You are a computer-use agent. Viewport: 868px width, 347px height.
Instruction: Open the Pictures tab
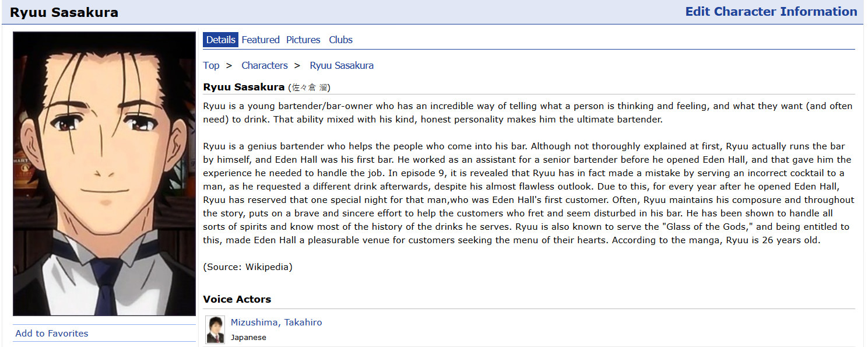303,40
